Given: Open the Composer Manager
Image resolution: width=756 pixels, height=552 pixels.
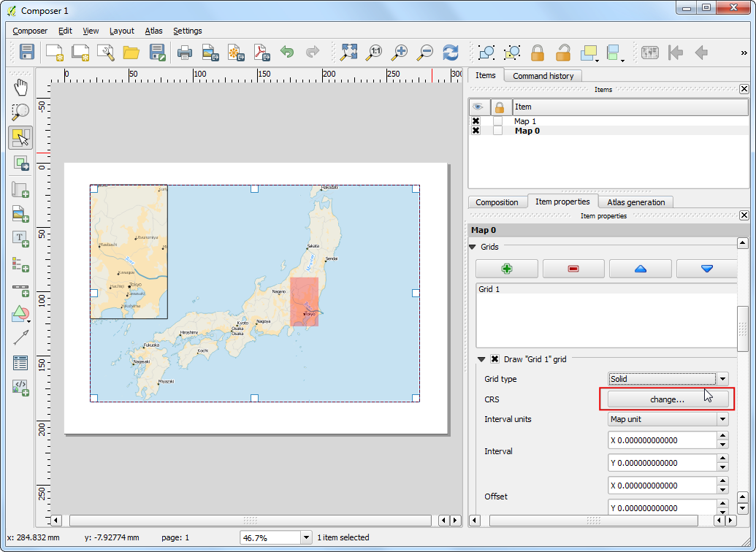Looking at the screenshot, I should pos(106,52).
